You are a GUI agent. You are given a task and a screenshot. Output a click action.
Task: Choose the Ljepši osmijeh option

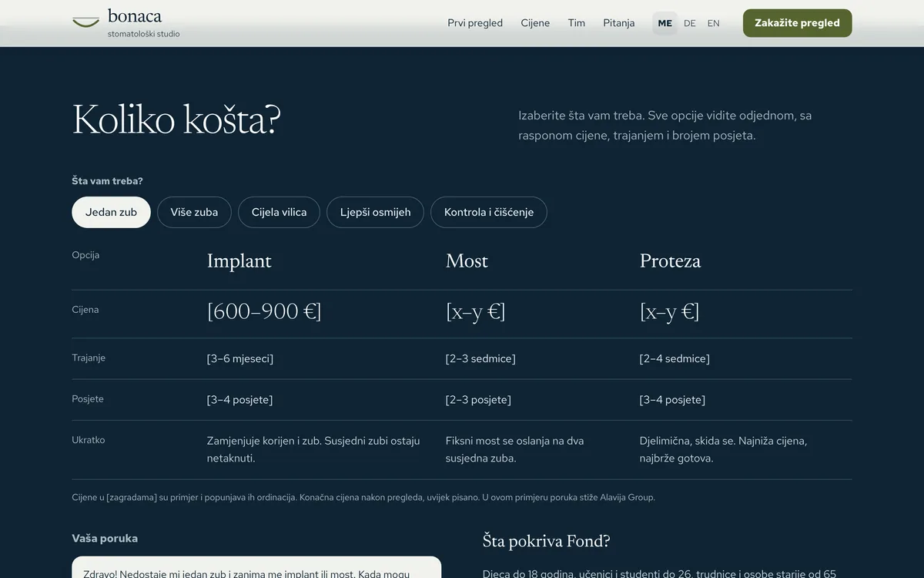pyautogui.click(x=375, y=212)
